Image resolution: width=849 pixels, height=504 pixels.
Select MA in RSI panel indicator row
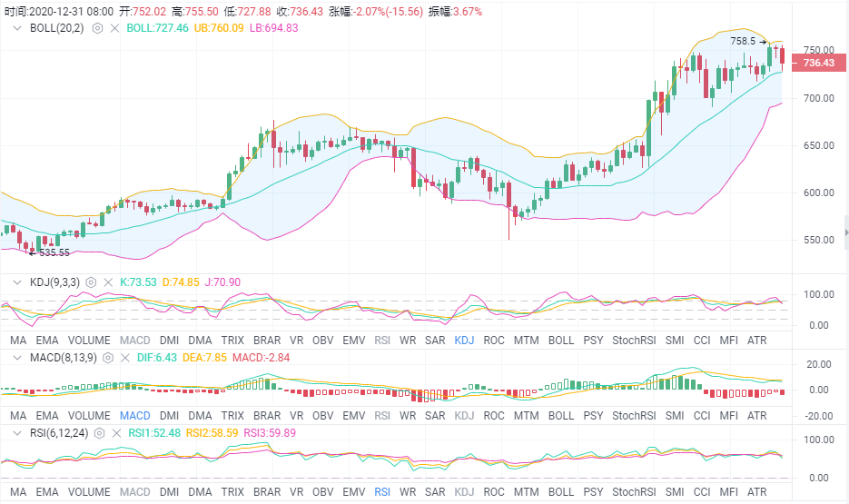click(x=18, y=491)
